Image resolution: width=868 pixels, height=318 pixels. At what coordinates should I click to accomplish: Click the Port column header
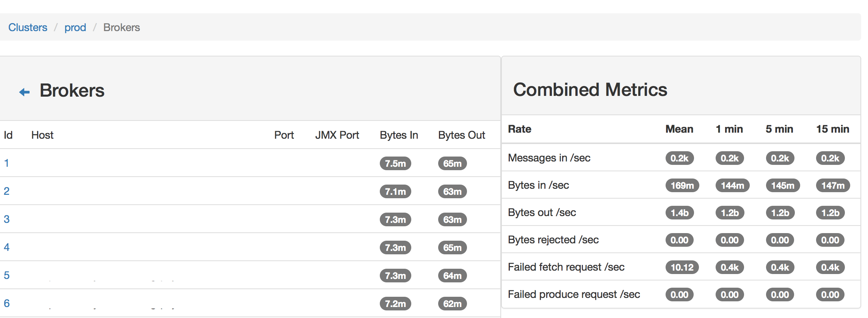pos(284,135)
